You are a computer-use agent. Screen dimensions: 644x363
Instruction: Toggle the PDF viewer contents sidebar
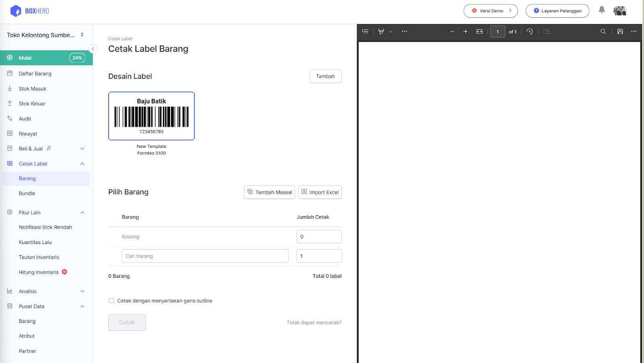(x=365, y=31)
